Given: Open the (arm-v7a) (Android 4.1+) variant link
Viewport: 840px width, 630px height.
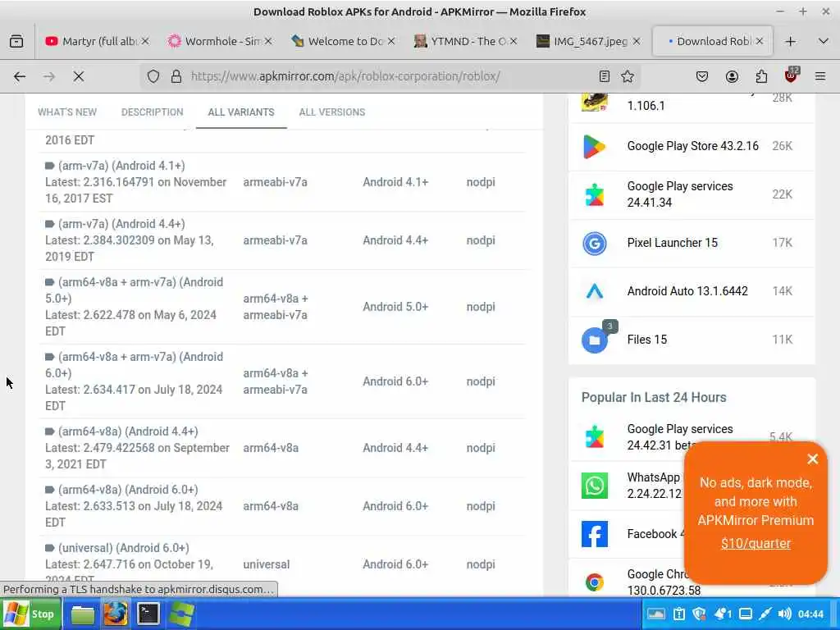Looking at the screenshot, I should point(121,166).
